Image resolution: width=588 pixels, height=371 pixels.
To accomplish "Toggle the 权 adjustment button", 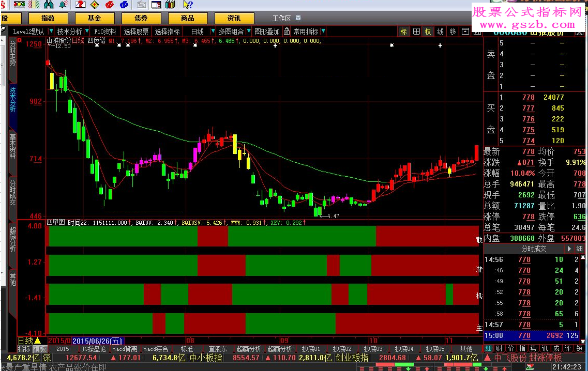I will point(428,32).
